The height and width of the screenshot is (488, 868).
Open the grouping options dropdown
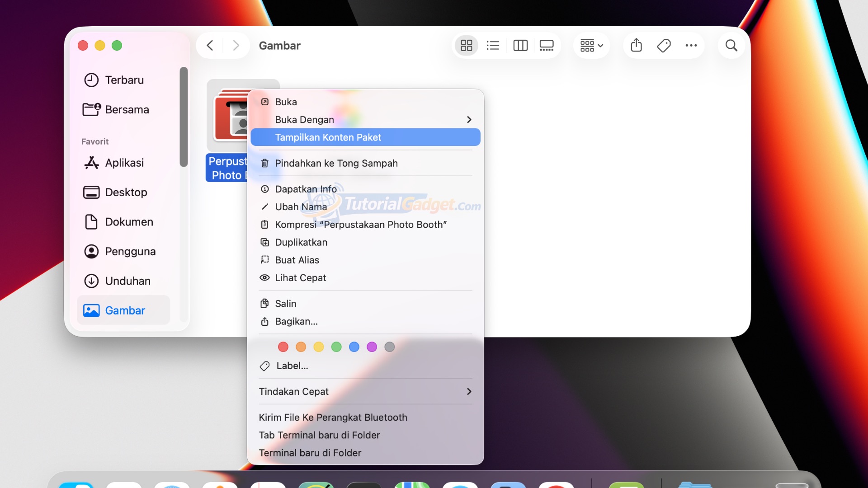591,46
